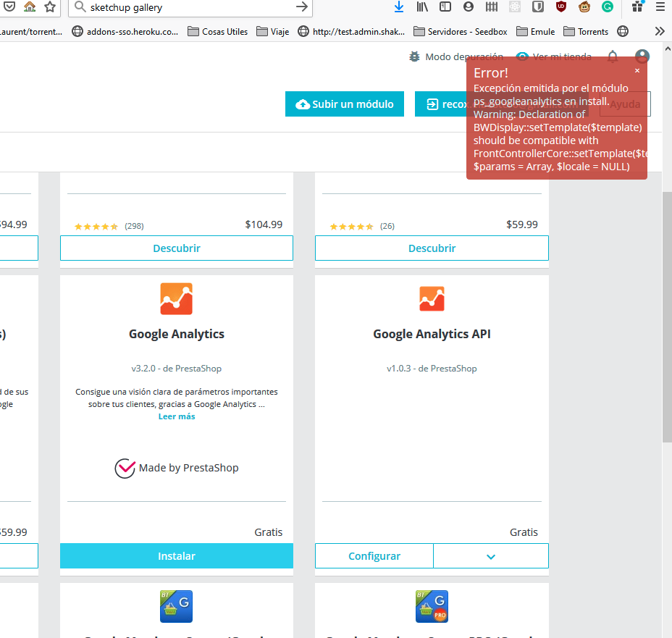
Task: Click the last globe bookmark icon
Action: [623, 31]
